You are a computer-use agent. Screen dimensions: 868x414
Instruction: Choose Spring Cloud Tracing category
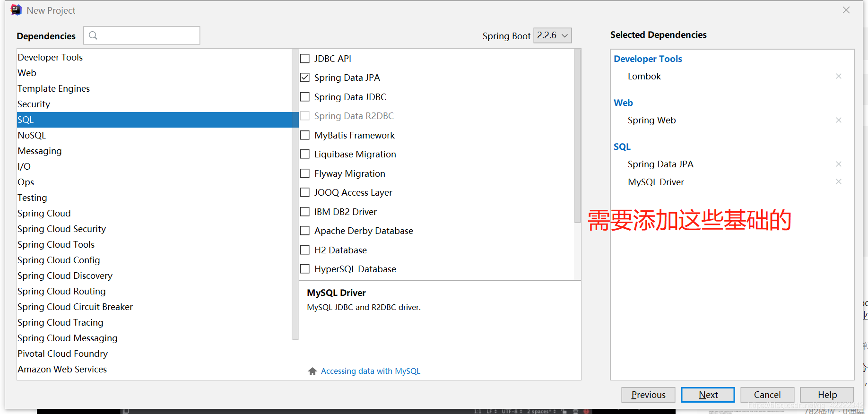pos(154,322)
